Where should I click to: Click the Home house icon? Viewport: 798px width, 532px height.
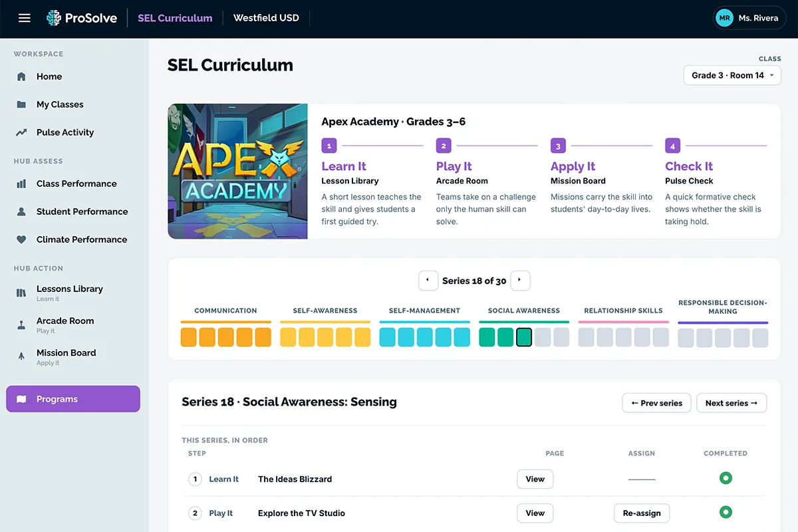[x=21, y=76]
